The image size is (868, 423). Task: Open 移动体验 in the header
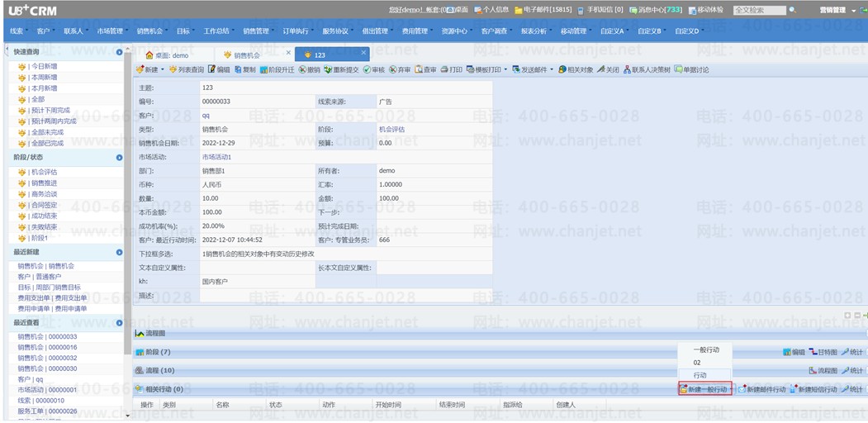tap(706, 10)
